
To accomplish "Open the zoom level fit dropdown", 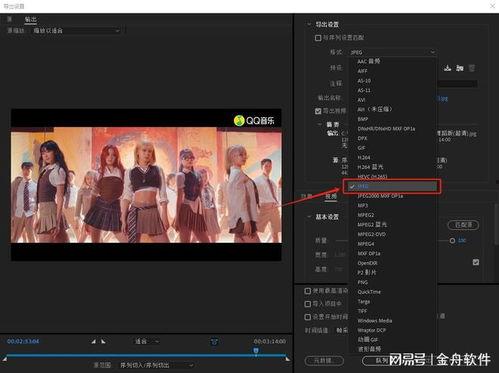I will (x=146, y=341).
